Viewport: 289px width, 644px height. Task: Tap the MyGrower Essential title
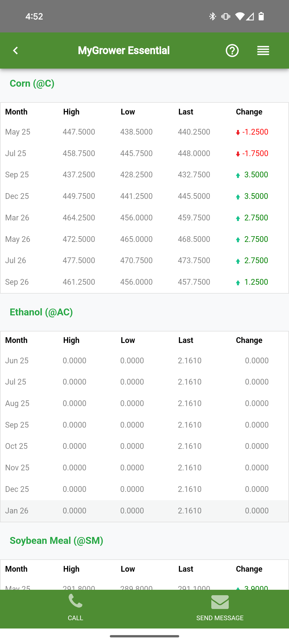[x=124, y=51]
